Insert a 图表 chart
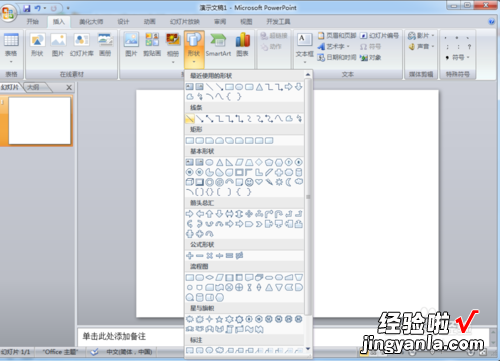The image size is (500, 361). [243, 44]
